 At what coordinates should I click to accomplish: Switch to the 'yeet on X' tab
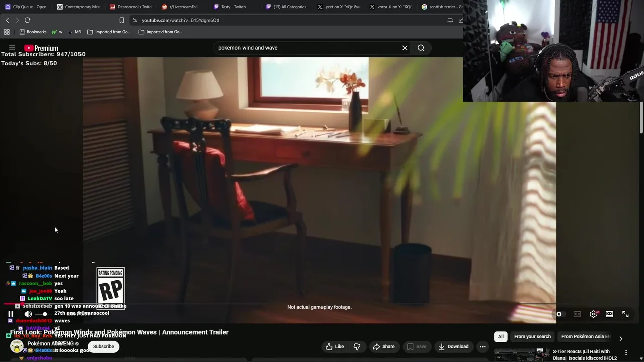(340, 7)
